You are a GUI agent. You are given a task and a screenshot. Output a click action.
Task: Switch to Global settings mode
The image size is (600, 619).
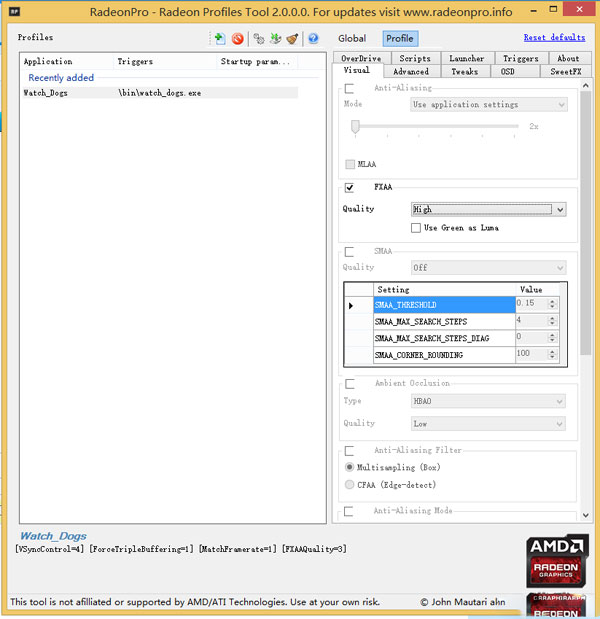[x=352, y=38]
